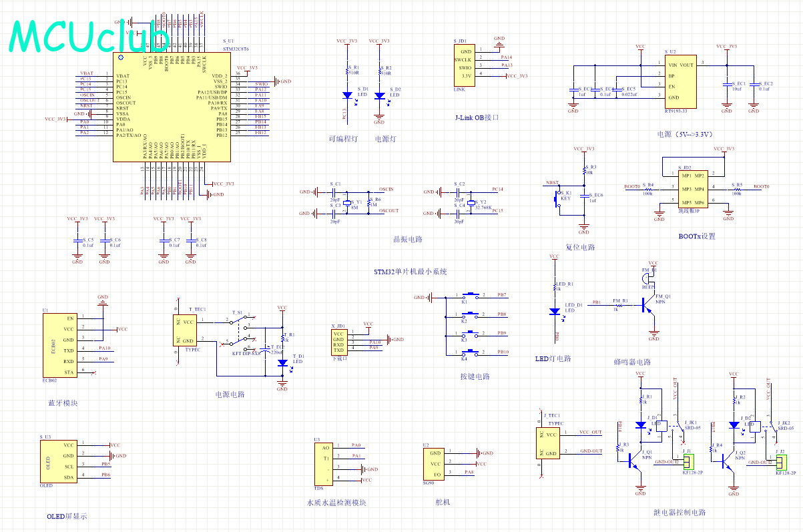
Task: Click the 'LED灯电路' label
Action: pos(553,358)
